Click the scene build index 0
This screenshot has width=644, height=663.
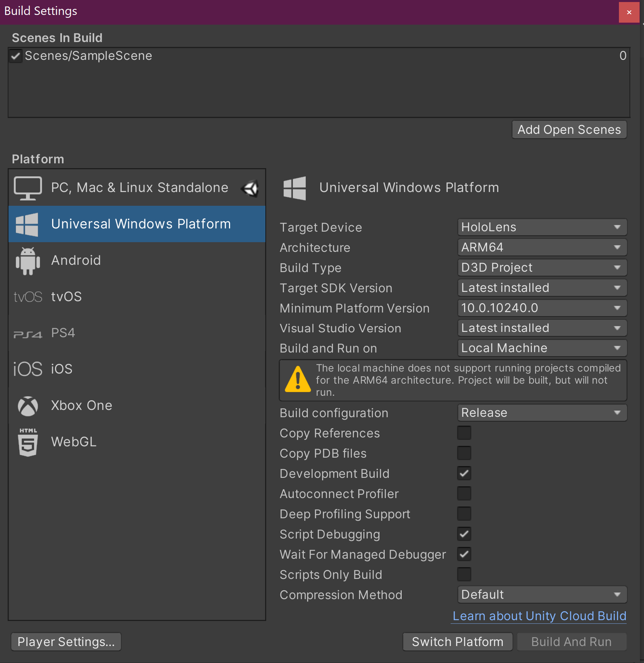[623, 56]
